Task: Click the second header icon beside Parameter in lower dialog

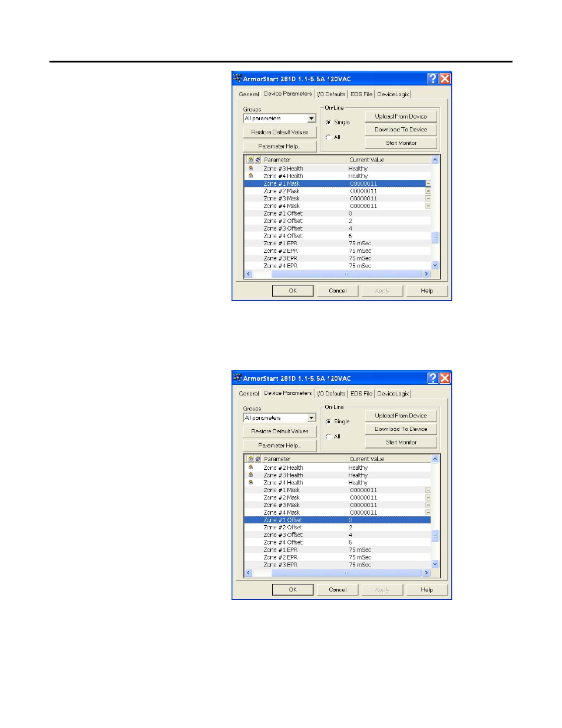Action: (257, 459)
